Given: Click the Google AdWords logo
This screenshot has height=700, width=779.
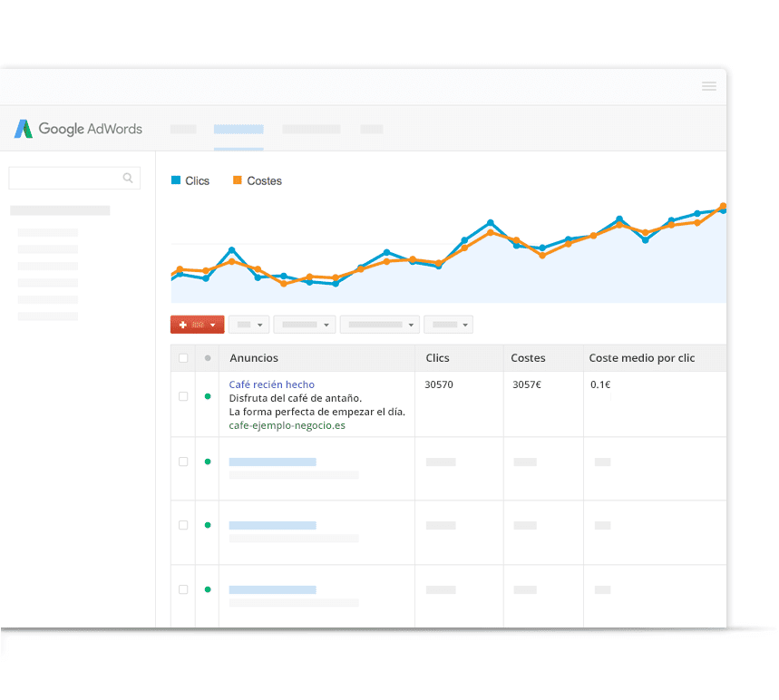Looking at the screenshot, I should click(78, 129).
